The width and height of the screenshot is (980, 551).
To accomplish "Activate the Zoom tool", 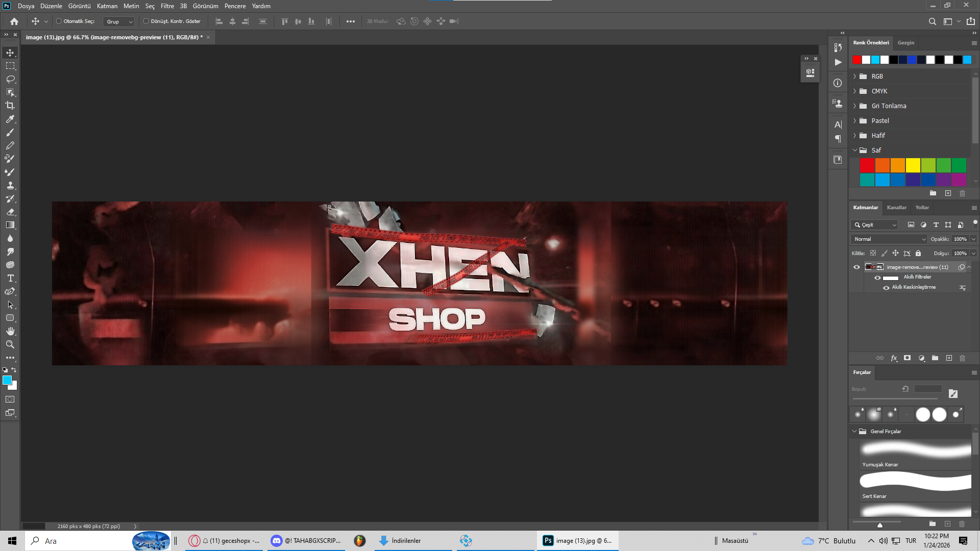I will [x=10, y=344].
